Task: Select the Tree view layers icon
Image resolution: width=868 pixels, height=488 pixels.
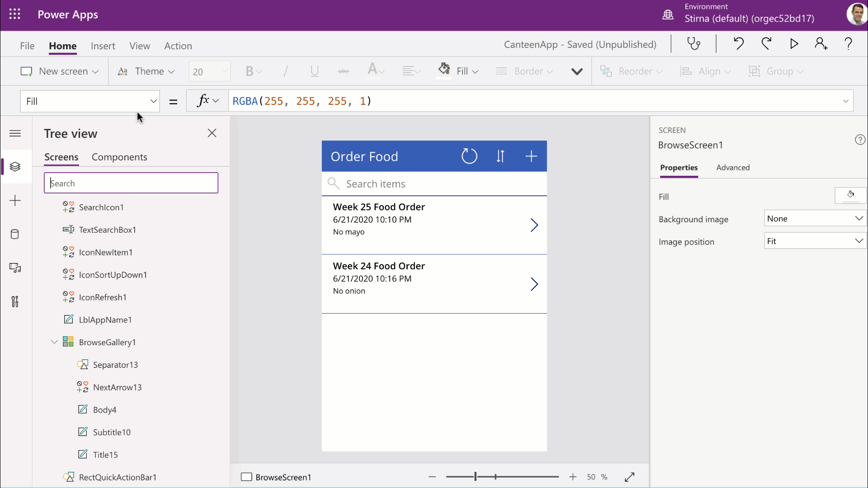Action: (x=15, y=167)
